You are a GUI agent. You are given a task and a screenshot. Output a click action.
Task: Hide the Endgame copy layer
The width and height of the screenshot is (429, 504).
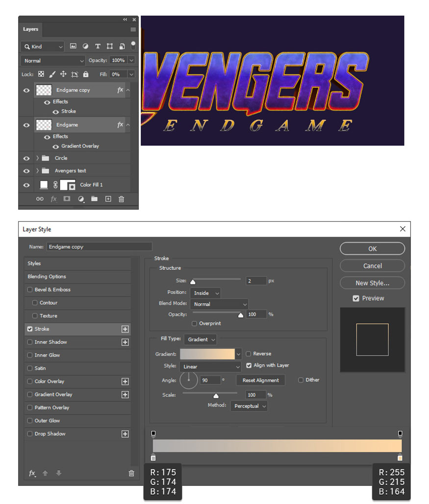(26, 90)
